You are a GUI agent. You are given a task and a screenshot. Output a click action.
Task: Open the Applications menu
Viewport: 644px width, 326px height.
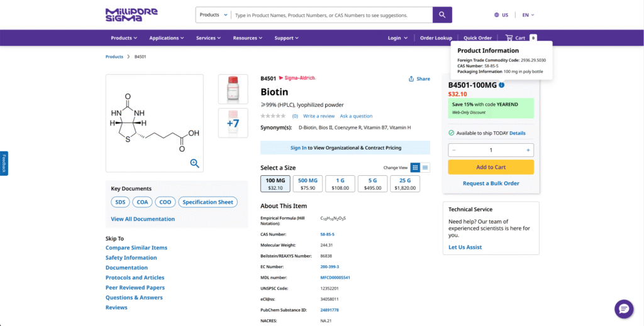point(167,38)
